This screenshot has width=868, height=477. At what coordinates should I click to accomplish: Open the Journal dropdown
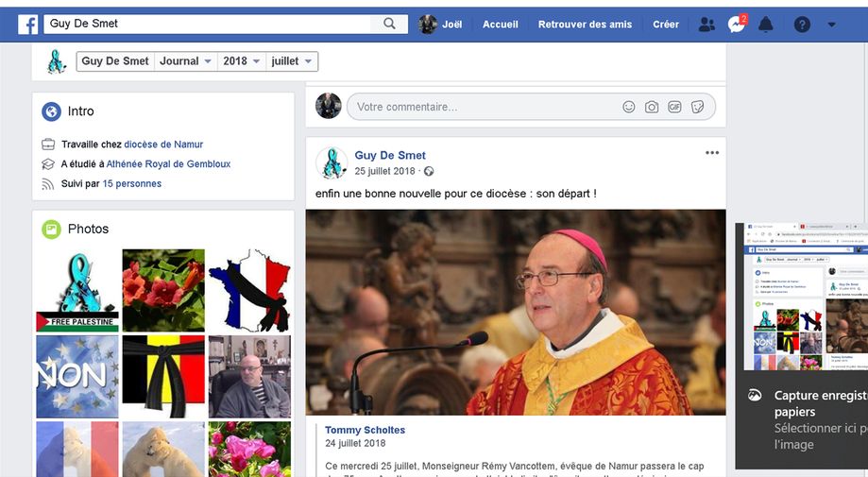[x=185, y=61]
